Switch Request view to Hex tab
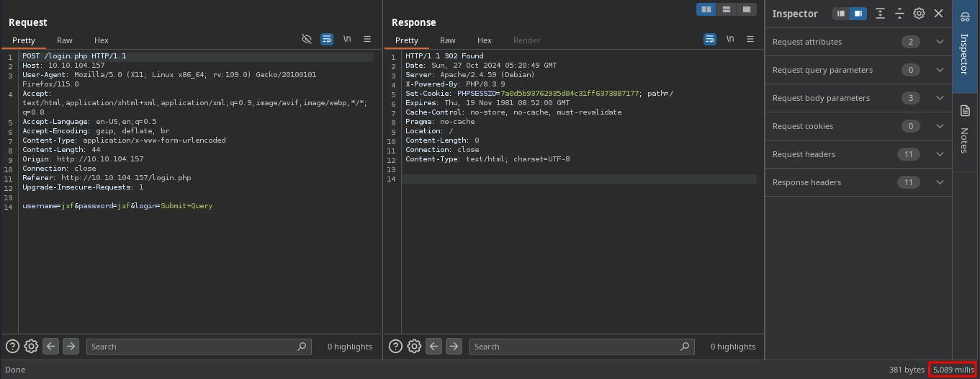The width and height of the screenshot is (980, 379). [x=102, y=40]
